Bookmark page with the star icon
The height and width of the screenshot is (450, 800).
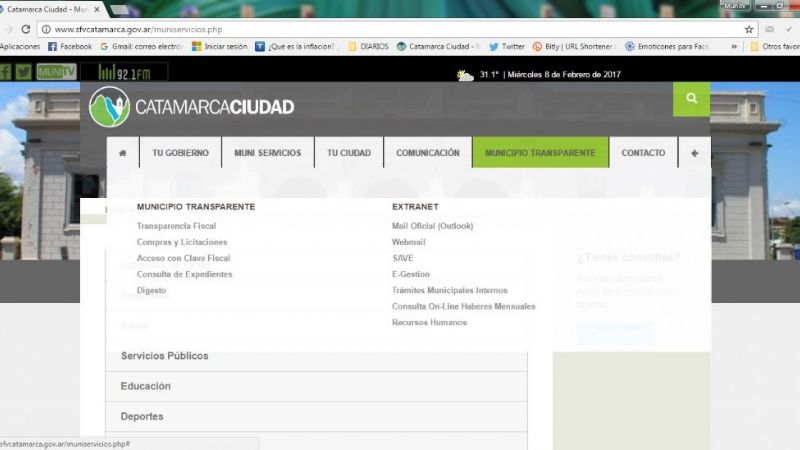[x=748, y=30]
